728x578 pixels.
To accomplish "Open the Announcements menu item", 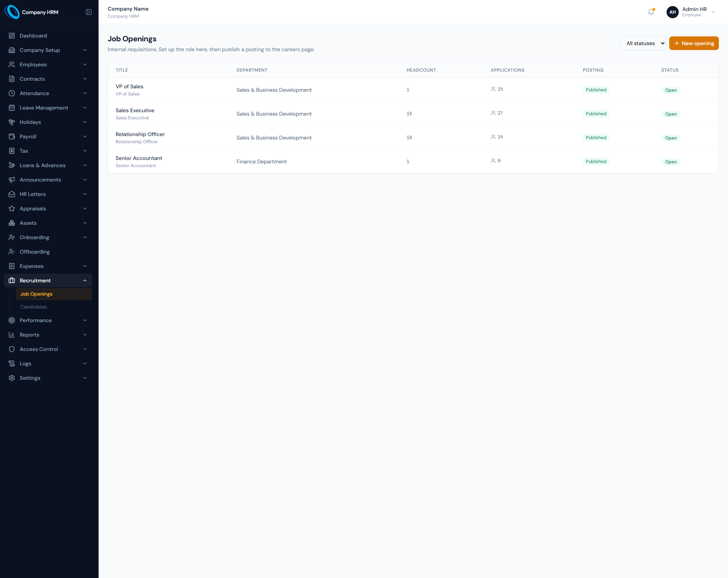I will coord(48,180).
